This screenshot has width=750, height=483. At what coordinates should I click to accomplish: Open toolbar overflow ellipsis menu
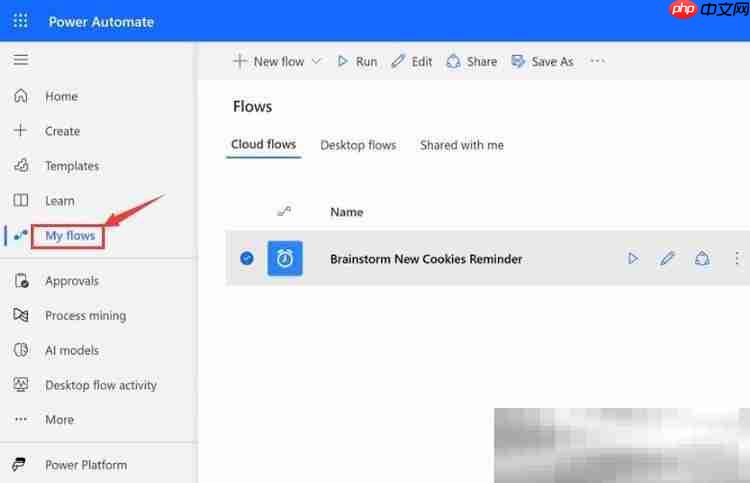click(x=597, y=61)
